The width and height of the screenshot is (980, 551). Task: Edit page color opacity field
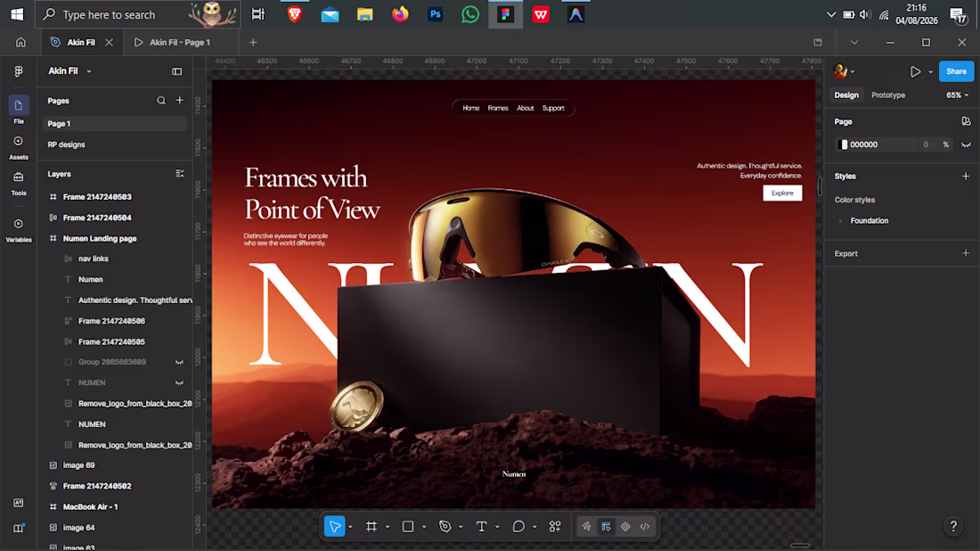tap(926, 144)
